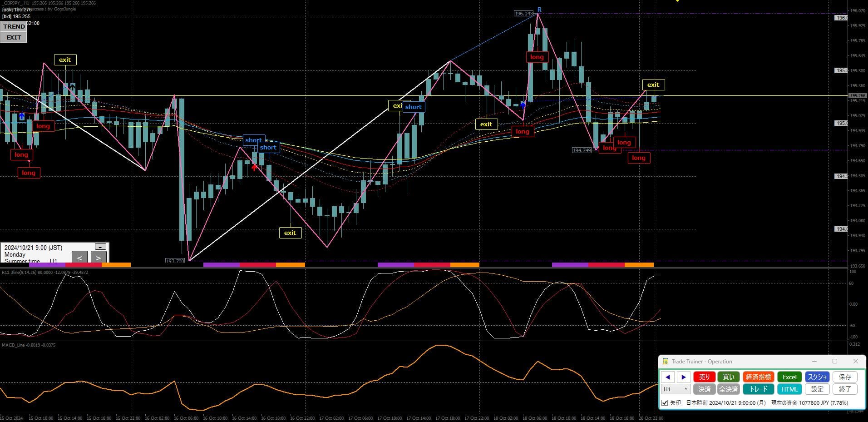Viewport: 868px width, 422px height.
Task: Open 設定 settings in Trade Trainer
Action: pos(817,389)
